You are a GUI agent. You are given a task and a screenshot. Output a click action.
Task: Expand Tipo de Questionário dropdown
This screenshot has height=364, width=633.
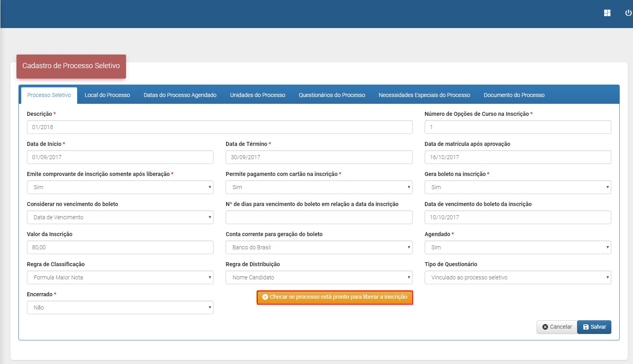click(517, 277)
